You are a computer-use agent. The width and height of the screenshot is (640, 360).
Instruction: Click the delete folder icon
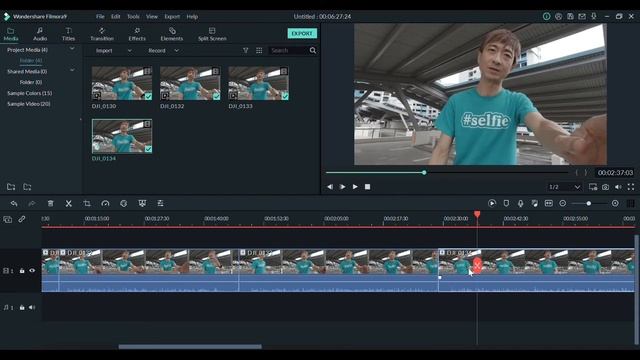click(27, 187)
